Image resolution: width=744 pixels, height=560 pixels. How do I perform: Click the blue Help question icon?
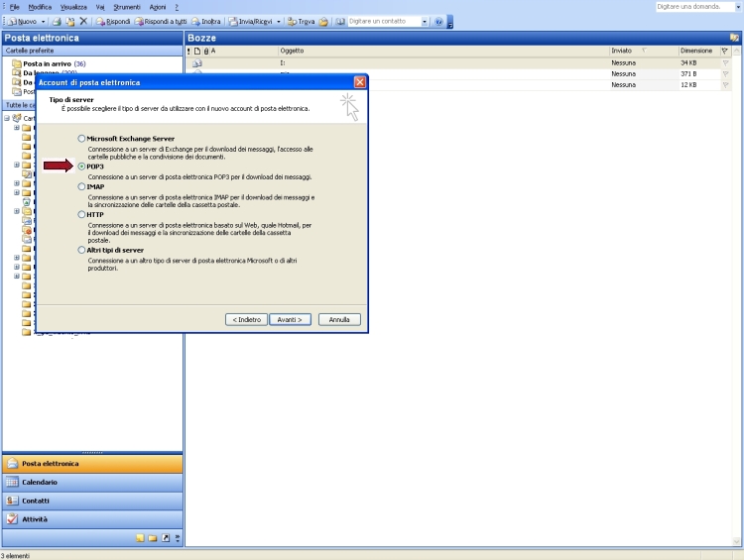coord(438,22)
